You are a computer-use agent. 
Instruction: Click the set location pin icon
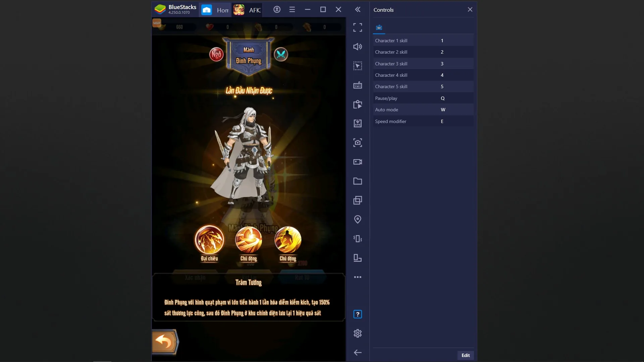point(358,220)
